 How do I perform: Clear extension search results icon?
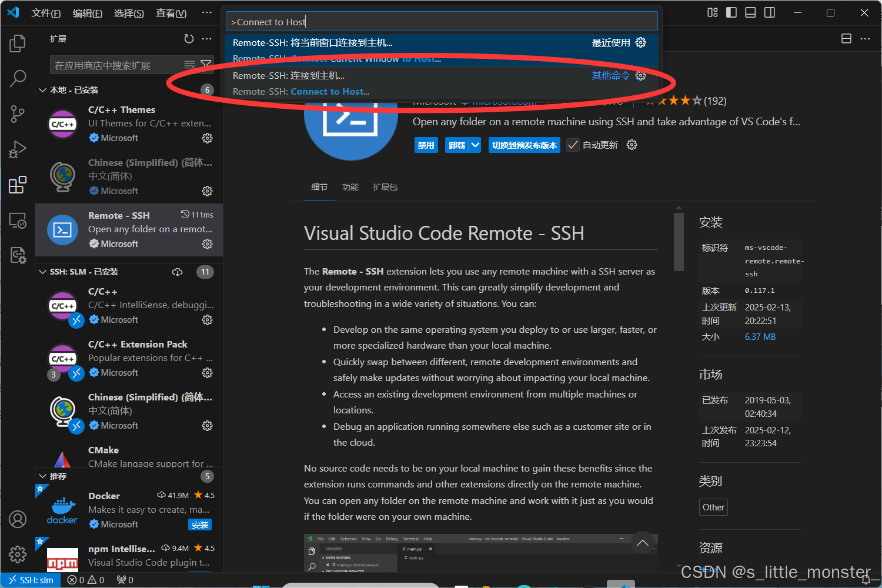point(189,65)
